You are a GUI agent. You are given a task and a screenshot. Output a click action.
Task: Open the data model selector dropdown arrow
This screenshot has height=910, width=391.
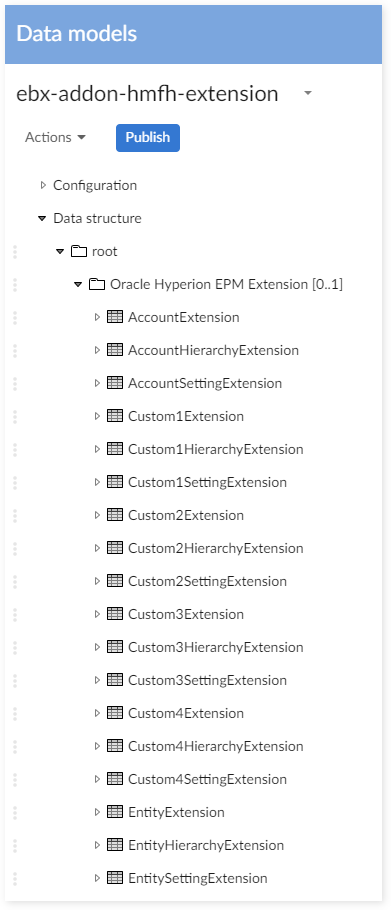click(x=308, y=93)
